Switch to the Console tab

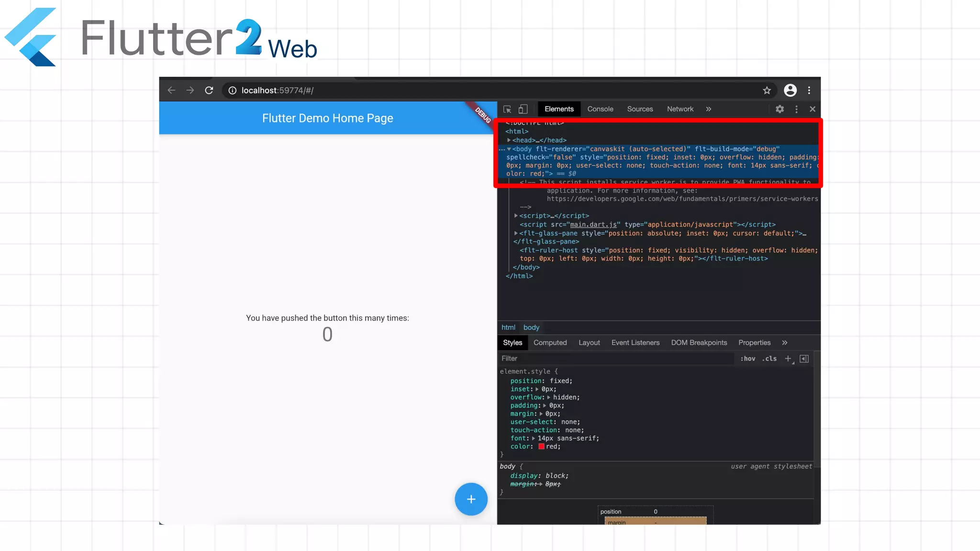pos(600,109)
